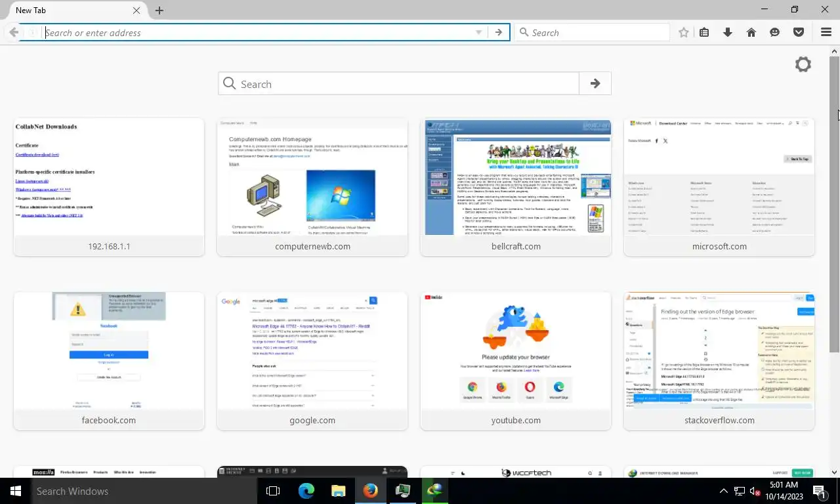Bookmark this page with the star
Viewport: 840px width, 504px height.
[684, 32]
